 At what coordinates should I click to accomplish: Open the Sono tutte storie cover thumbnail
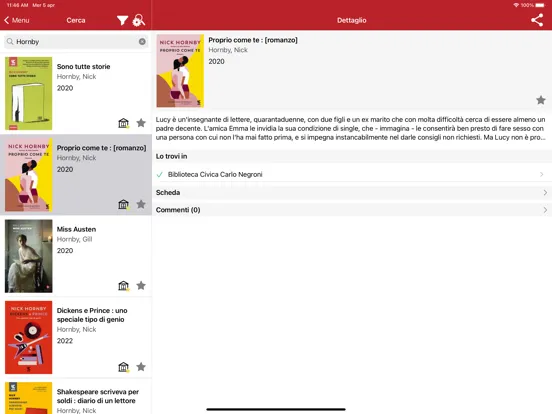29,93
